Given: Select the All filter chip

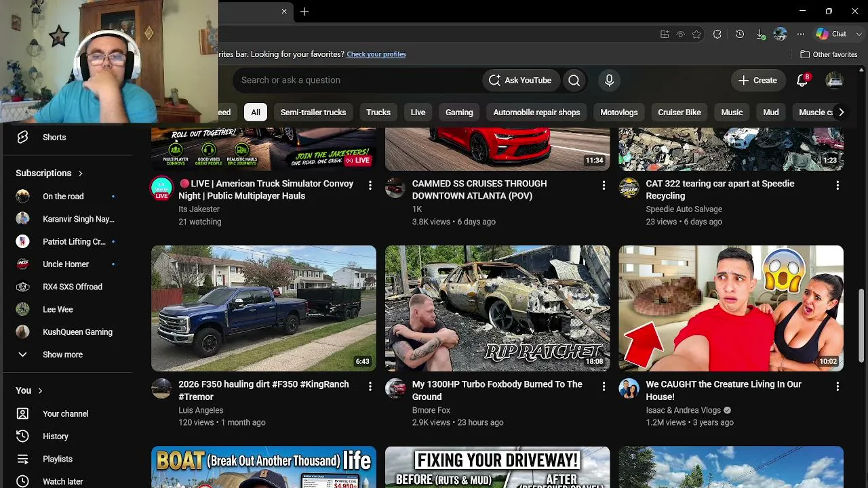Looking at the screenshot, I should pyautogui.click(x=256, y=113).
